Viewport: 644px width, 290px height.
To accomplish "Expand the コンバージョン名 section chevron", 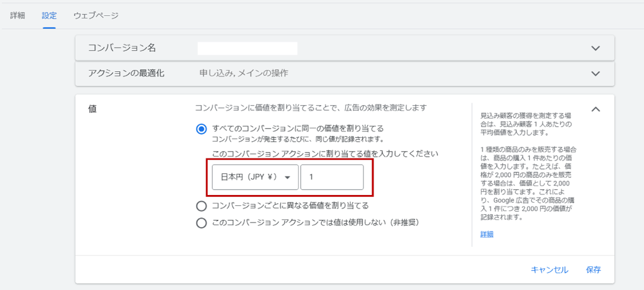I will tap(595, 48).
